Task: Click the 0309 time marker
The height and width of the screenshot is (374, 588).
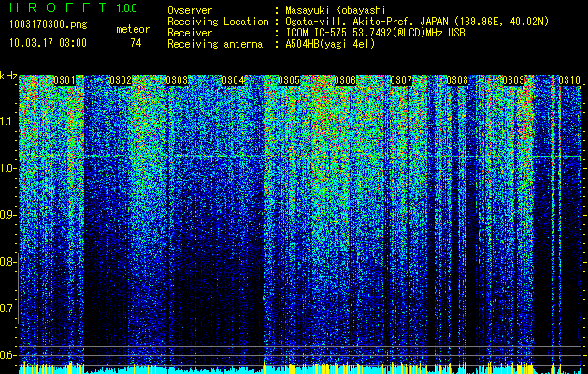Action: click(513, 80)
